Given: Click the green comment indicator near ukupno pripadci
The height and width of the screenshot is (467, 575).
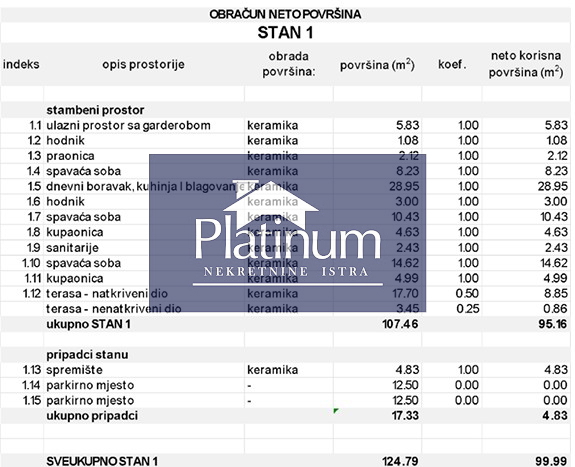Looking at the screenshot, I should (x=336, y=411).
